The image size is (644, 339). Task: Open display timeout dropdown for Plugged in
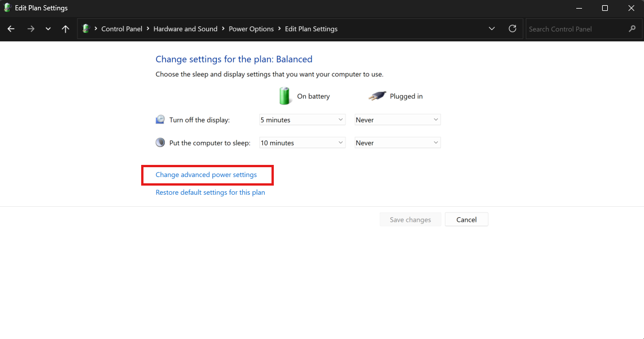pyautogui.click(x=398, y=120)
